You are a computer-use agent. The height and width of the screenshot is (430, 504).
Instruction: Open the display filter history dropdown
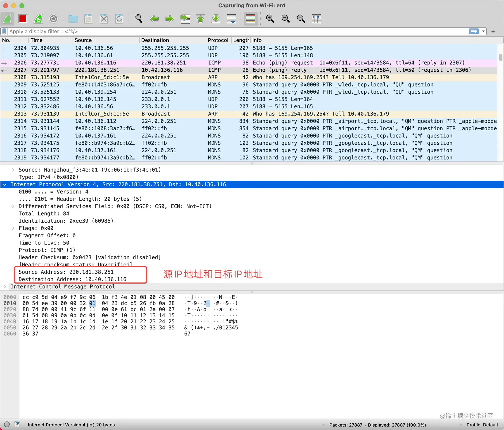tap(483, 31)
